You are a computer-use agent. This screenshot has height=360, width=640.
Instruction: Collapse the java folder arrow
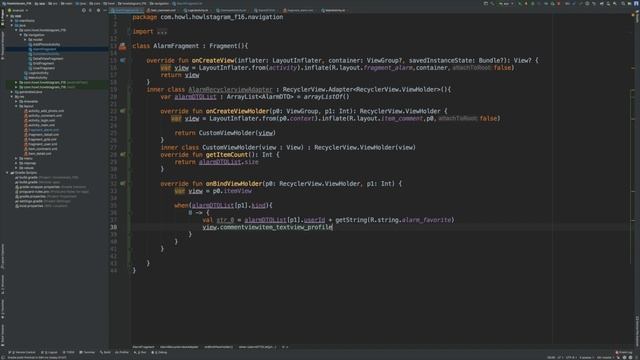(12, 25)
